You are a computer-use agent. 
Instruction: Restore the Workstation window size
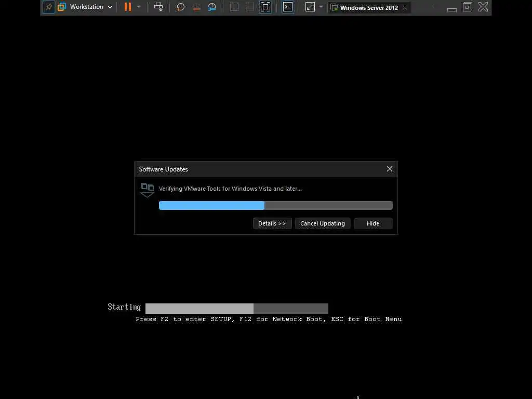[x=468, y=7]
